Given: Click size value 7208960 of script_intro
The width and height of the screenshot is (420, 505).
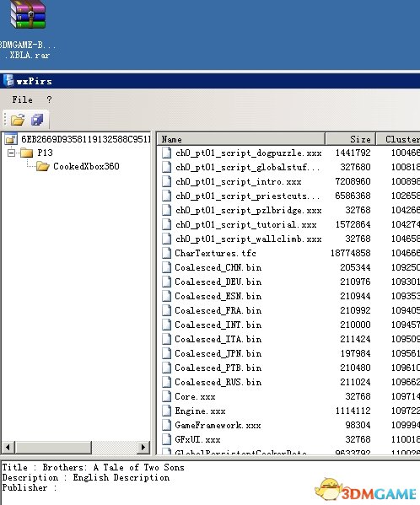Looking at the screenshot, I should click(353, 181).
